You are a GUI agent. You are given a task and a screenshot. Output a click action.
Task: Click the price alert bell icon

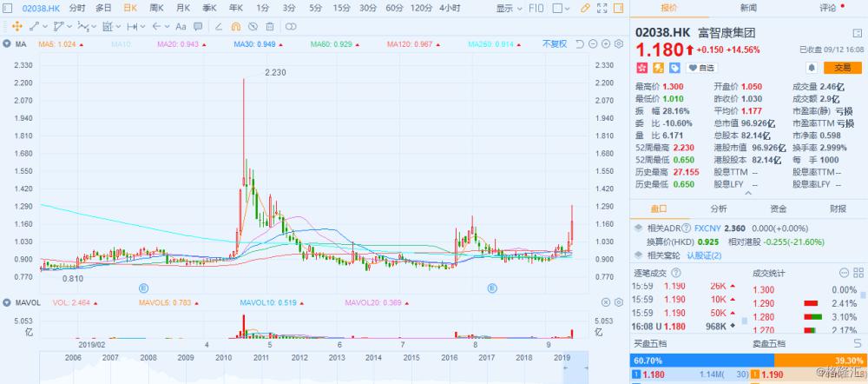point(812,67)
